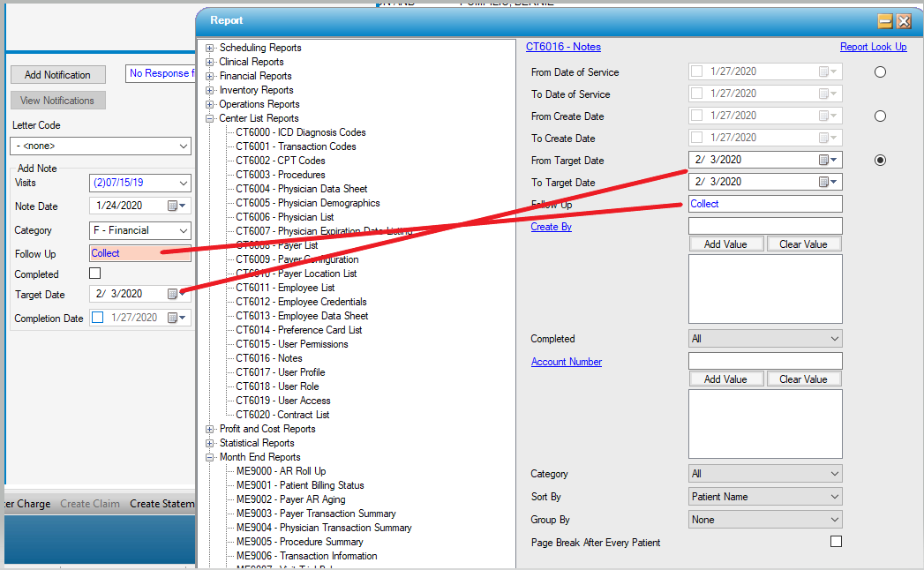Open calendar picker for To Target Date
This screenshot has height=570, width=924.
[828, 182]
